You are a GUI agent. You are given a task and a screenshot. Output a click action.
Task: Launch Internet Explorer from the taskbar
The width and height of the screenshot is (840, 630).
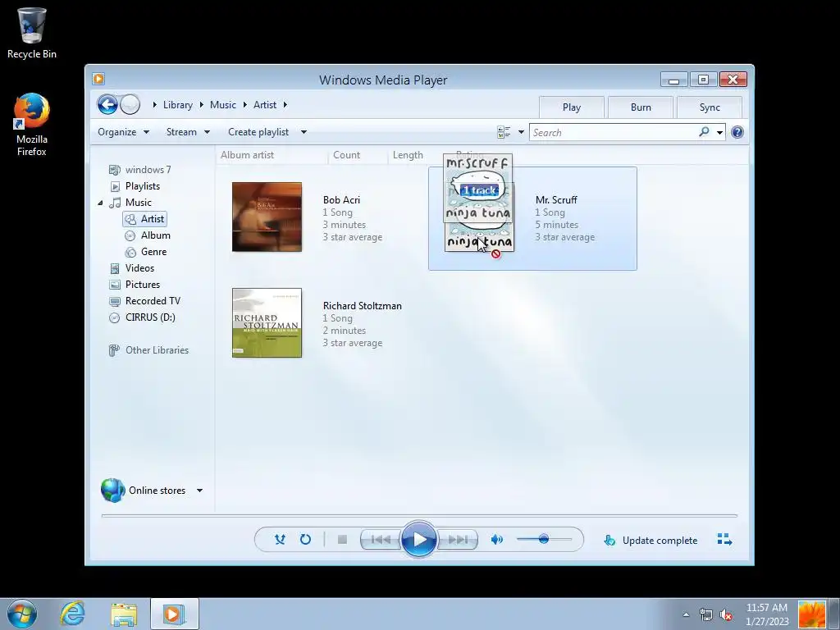coord(72,614)
